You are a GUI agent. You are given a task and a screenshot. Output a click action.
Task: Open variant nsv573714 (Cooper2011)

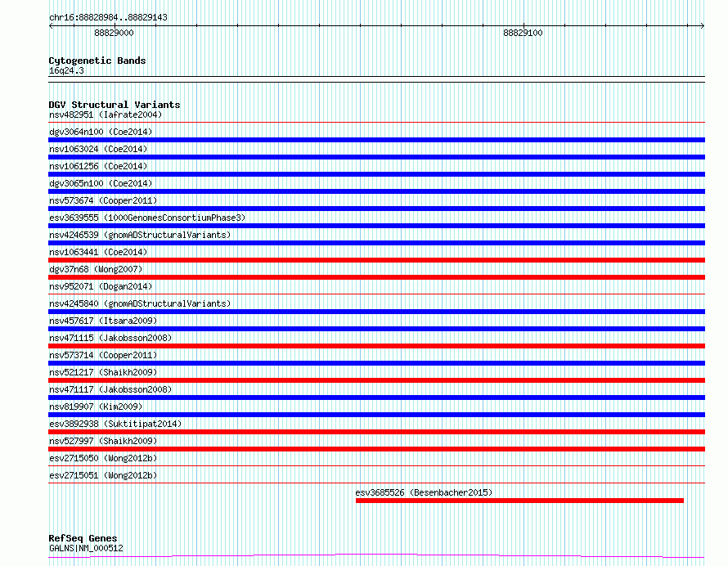coord(103,355)
